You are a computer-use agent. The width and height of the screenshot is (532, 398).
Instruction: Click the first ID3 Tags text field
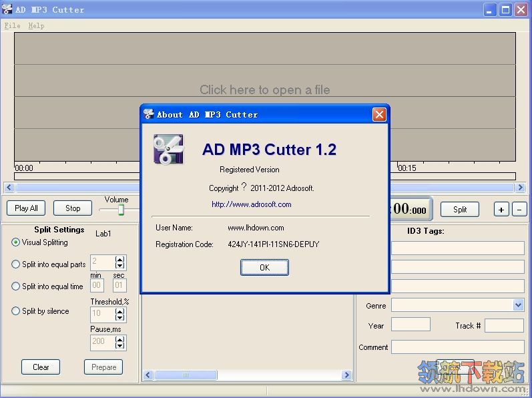458,248
